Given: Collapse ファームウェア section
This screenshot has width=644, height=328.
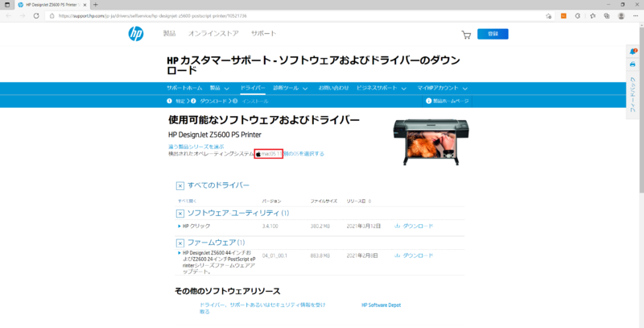Looking at the screenshot, I should click(180, 243).
